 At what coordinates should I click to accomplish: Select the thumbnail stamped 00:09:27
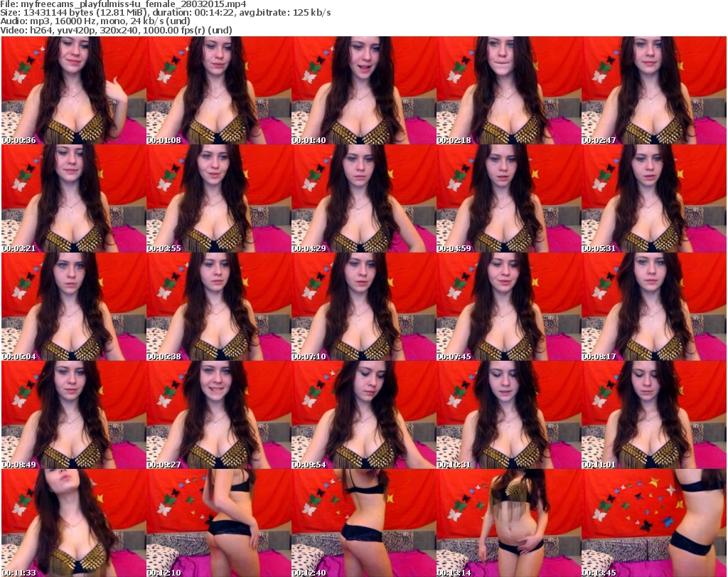click(x=219, y=415)
